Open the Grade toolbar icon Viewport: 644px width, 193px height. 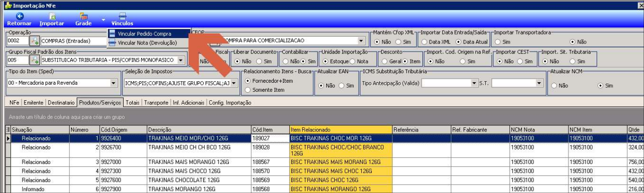pos(83,16)
